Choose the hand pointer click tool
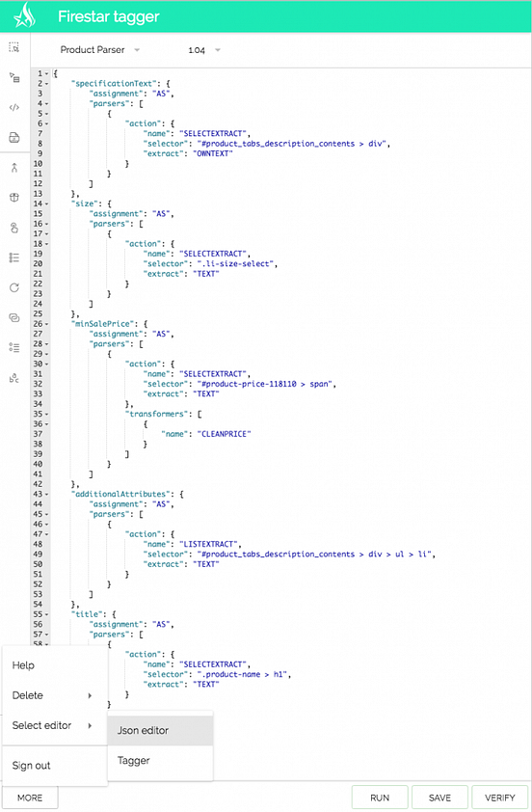The width and height of the screenshot is (532, 812). (x=14, y=228)
